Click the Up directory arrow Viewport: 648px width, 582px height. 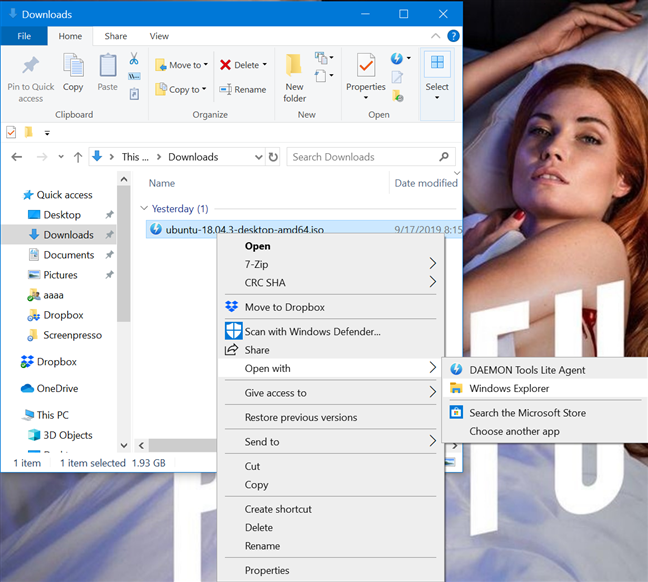[78, 157]
